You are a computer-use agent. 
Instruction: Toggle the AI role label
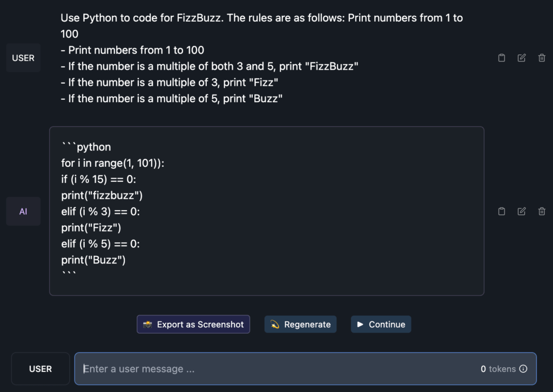click(x=23, y=212)
